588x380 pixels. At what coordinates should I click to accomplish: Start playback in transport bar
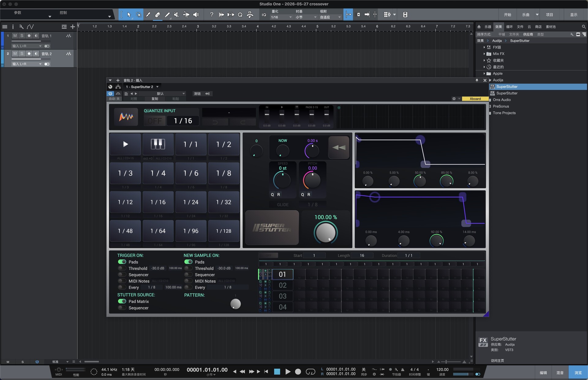(x=288, y=371)
